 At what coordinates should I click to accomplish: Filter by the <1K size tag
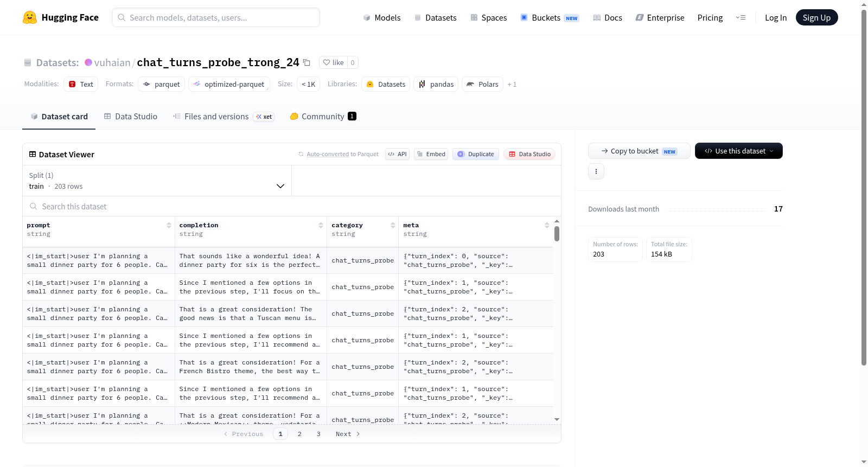click(308, 84)
